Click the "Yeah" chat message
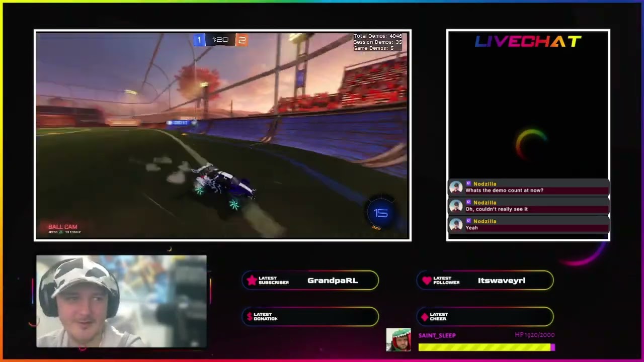 click(471, 228)
